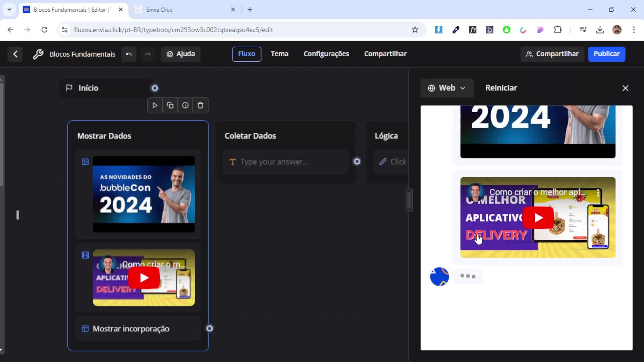Click the Publicar button
Viewport: 644px width, 362px height.
pos(606,54)
